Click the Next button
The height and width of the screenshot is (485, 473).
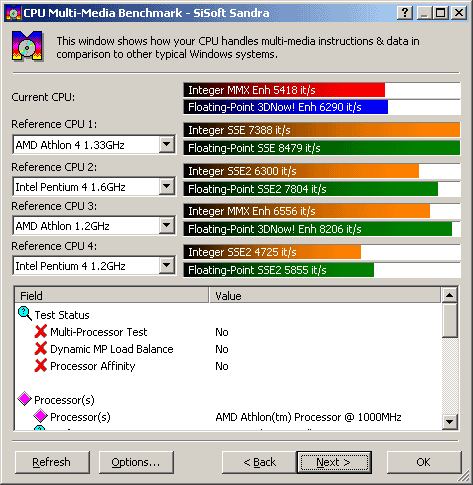click(334, 462)
